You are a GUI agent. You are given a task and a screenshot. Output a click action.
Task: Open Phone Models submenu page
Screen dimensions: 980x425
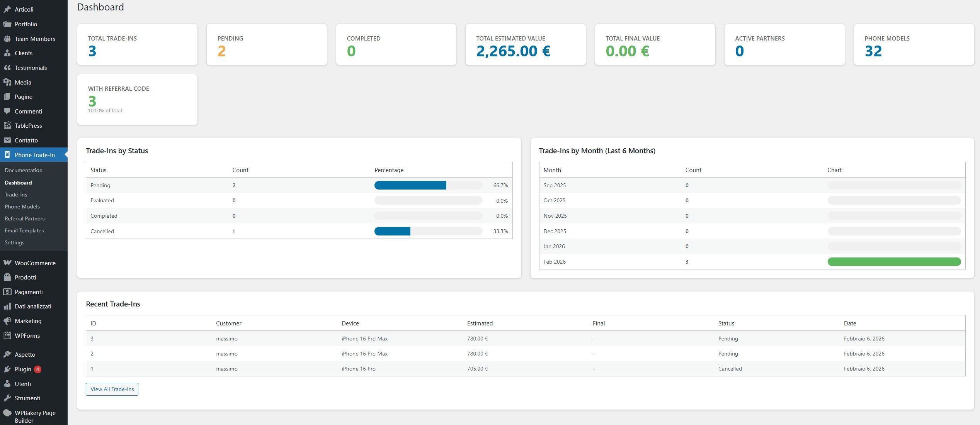pyautogui.click(x=22, y=207)
